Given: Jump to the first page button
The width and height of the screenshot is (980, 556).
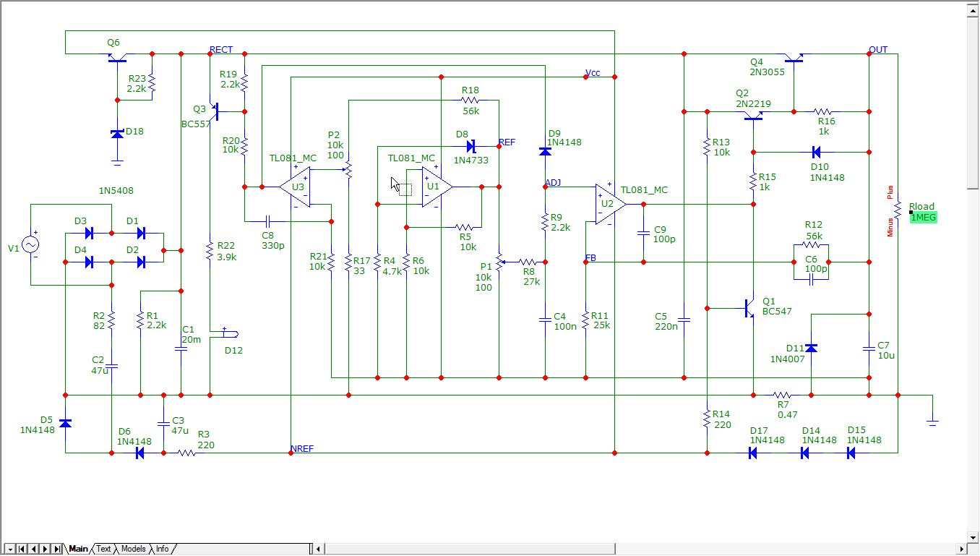Looking at the screenshot, I should 22,549.
